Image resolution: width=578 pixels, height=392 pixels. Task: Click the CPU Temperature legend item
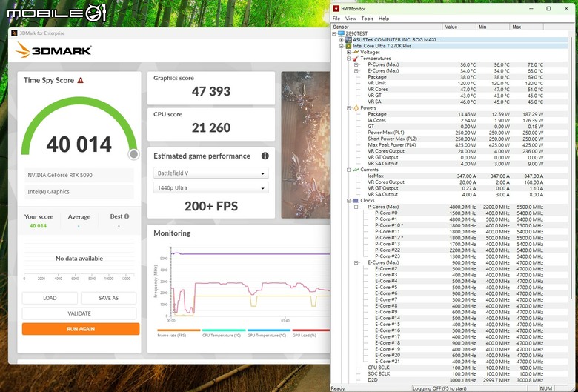coord(223,333)
